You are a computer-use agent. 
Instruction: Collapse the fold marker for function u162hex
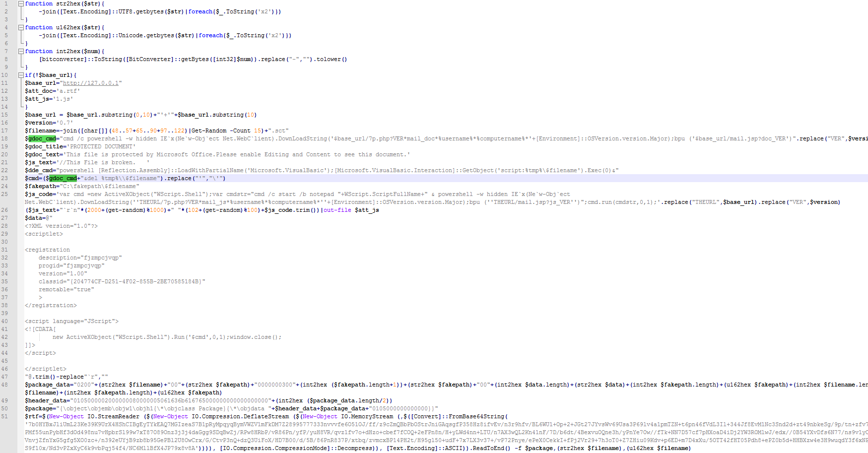pyautogui.click(x=21, y=27)
